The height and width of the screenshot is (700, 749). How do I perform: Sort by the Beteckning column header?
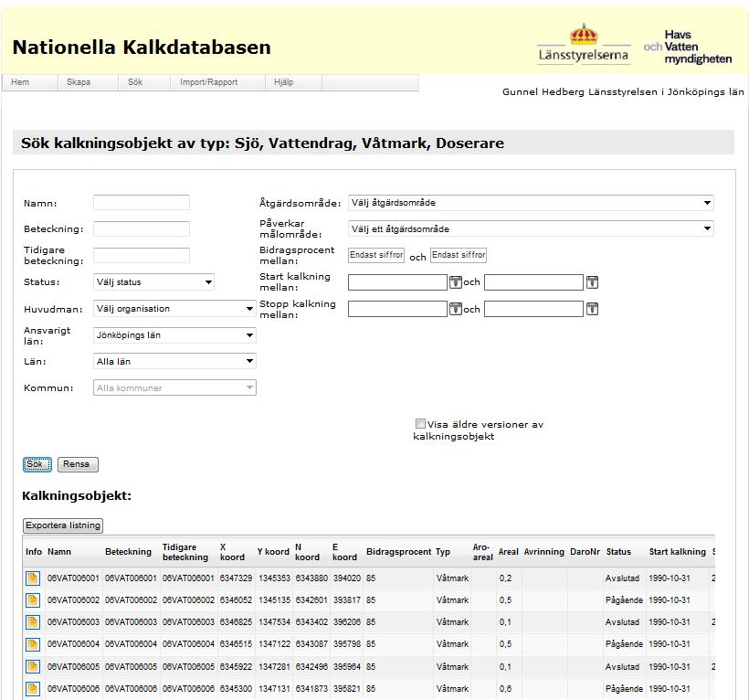point(128,552)
